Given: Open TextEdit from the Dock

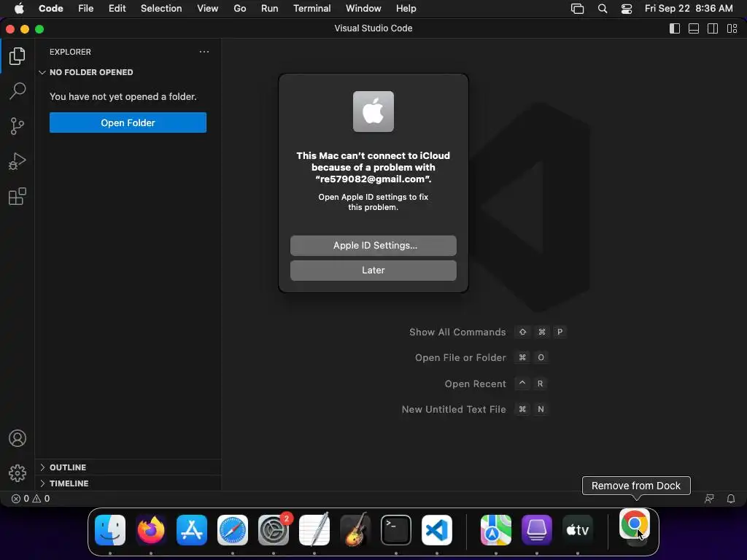Looking at the screenshot, I should pos(314,529).
